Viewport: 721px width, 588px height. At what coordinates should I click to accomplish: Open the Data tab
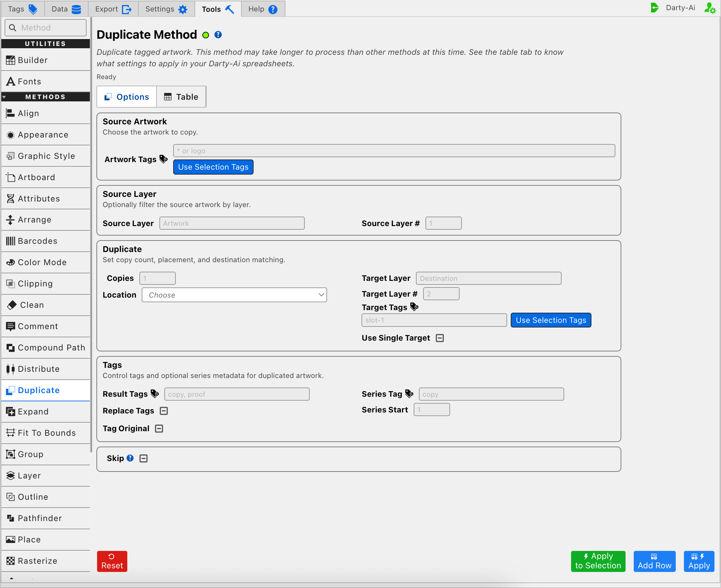point(66,9)
